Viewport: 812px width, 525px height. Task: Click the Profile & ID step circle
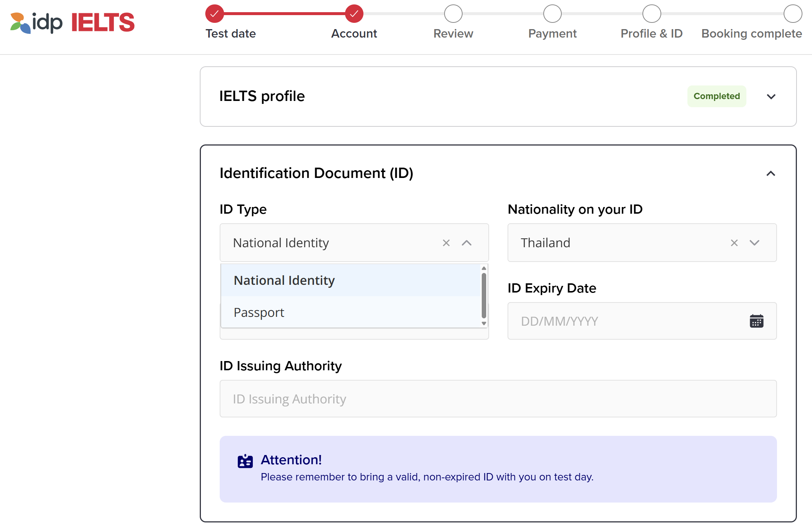click(x=651, y=13)
